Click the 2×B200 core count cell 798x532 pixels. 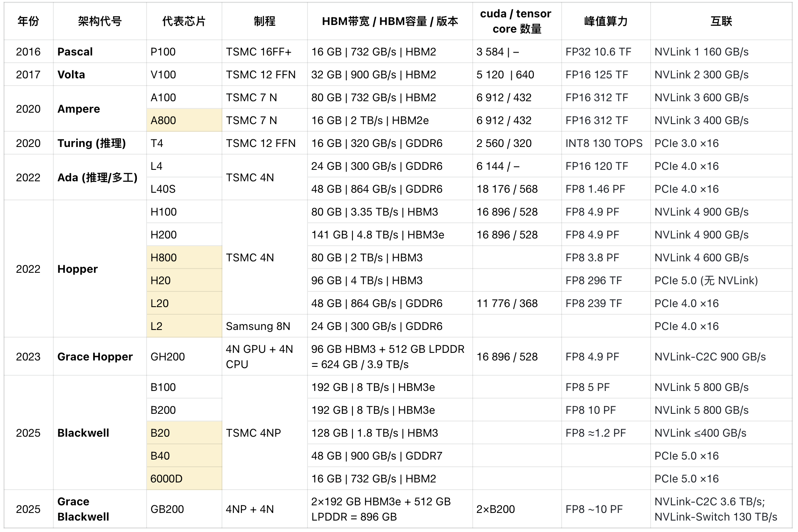517,509
